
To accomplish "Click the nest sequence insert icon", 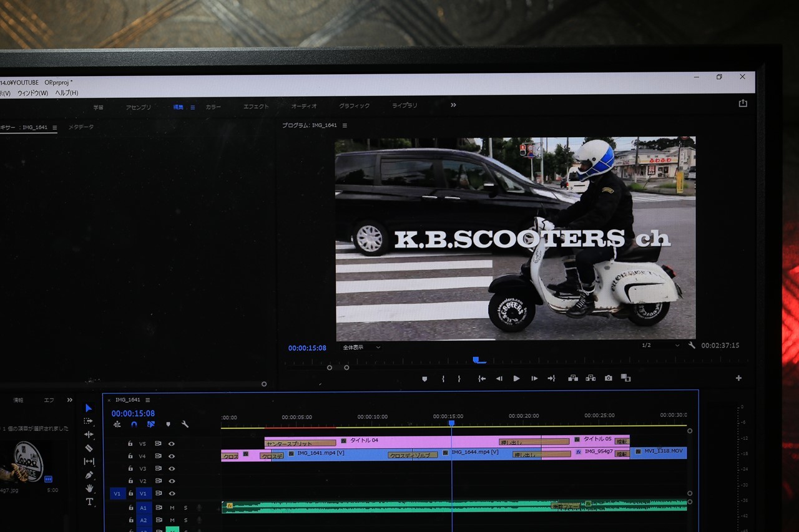I will (x=117, y=424).
